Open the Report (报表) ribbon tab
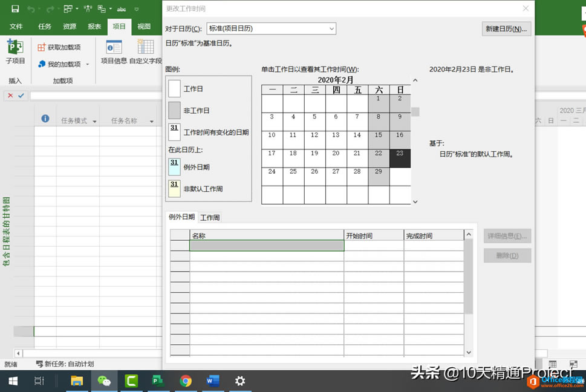This screenshot has width=586, height=392. [94, 27]
